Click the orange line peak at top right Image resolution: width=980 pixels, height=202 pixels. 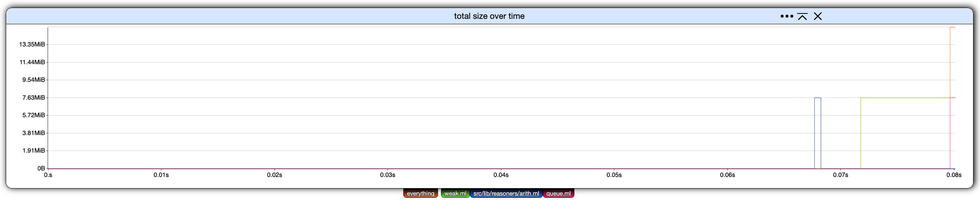click(x=952, y=27)
